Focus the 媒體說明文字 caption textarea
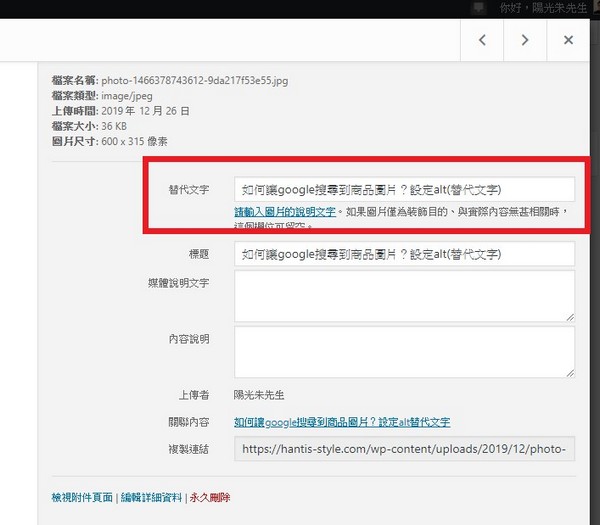Screen dimensions: 600x525 tap(404, 296)
